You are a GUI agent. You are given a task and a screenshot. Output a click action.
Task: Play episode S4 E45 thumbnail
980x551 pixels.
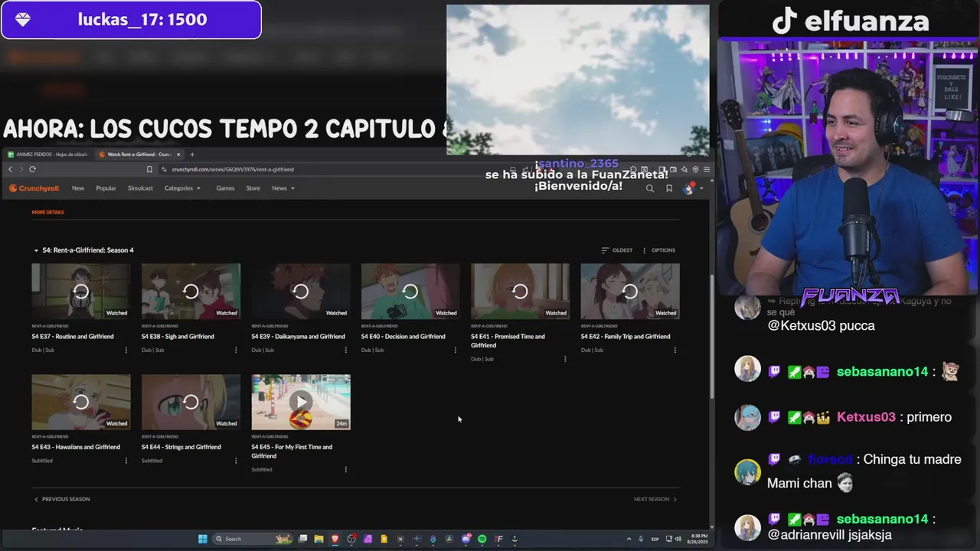[x=301, y=402]
